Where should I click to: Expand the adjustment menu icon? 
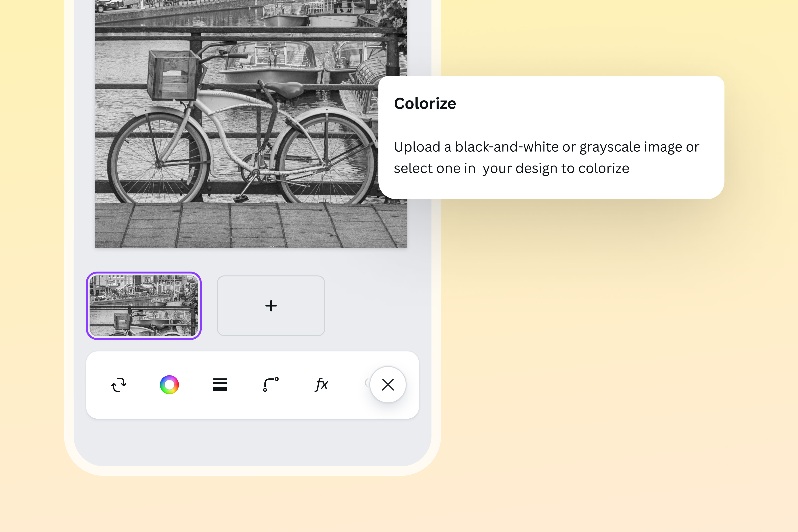click(220, 384)
